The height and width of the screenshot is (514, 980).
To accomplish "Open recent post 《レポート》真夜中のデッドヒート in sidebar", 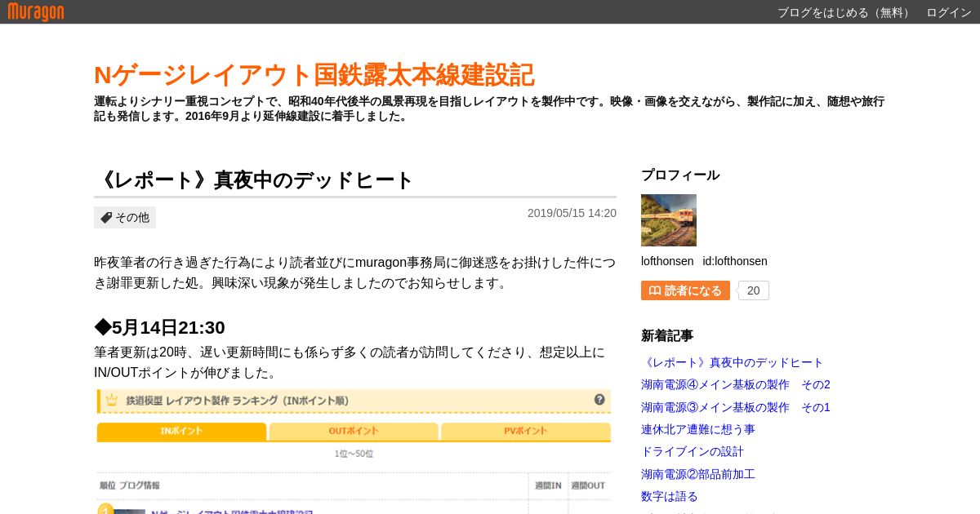I will 733,362.
